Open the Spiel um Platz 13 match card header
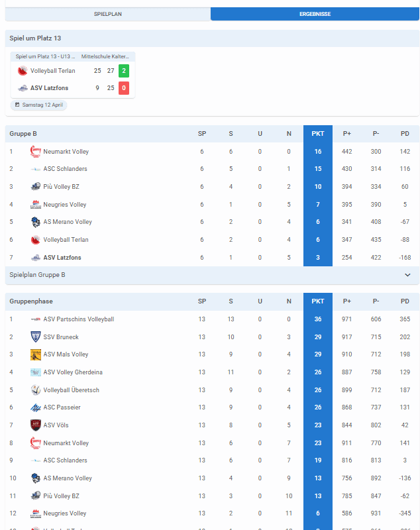420x530 pixels. (73, 57)
